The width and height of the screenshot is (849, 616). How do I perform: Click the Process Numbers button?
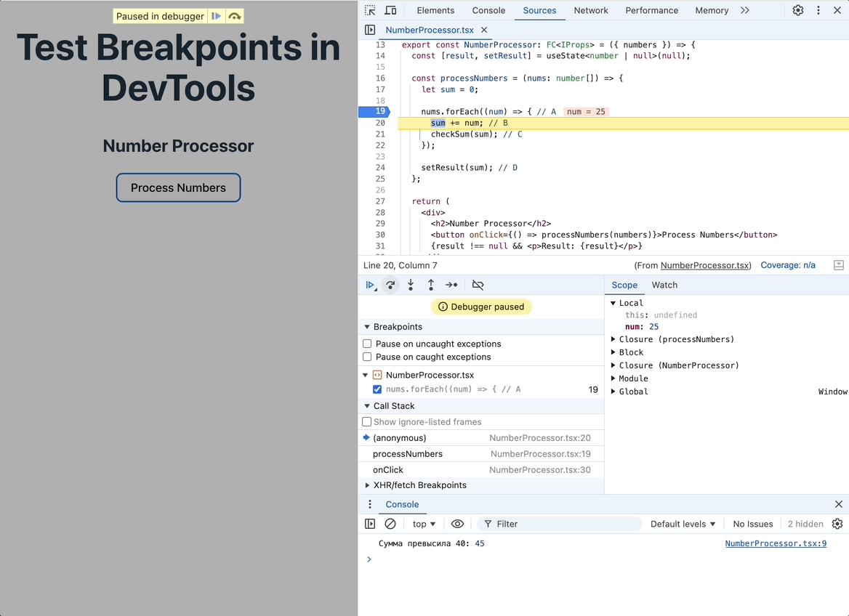pyautogui.click(x=178, y=188)
